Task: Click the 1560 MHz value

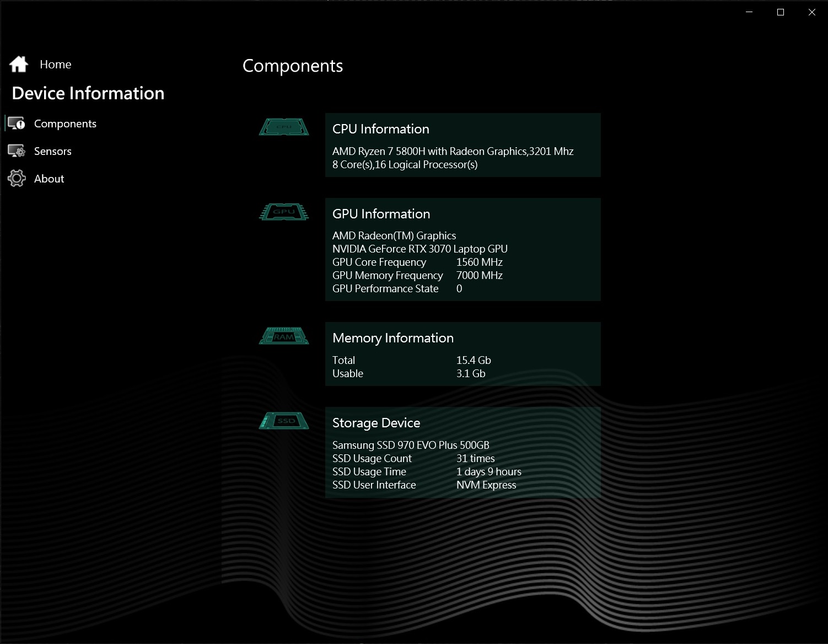Action: (x=480, y=262)
